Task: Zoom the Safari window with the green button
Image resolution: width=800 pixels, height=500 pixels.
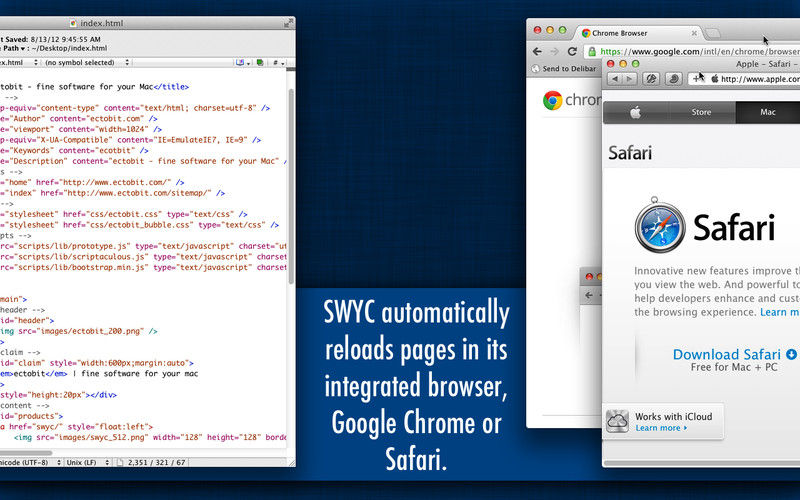Action: pyautogui.click(x=635, y=64)
